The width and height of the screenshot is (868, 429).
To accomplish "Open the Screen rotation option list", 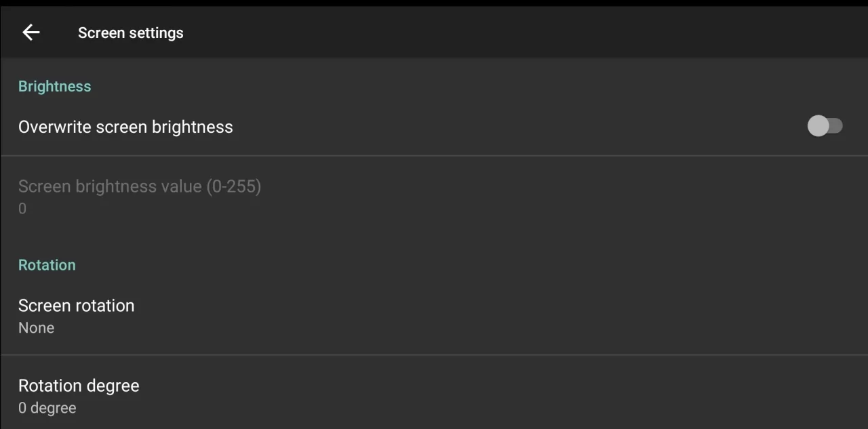I will coord(434,316).
